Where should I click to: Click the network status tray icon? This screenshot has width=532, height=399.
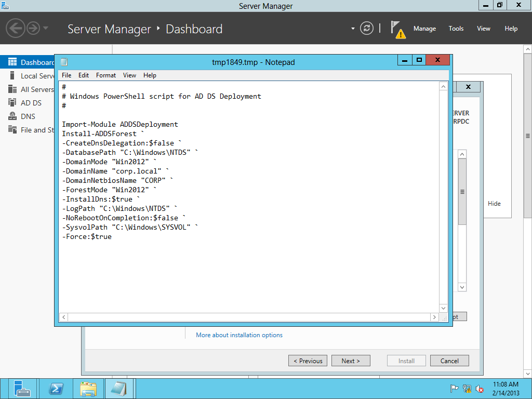point(467,389)
